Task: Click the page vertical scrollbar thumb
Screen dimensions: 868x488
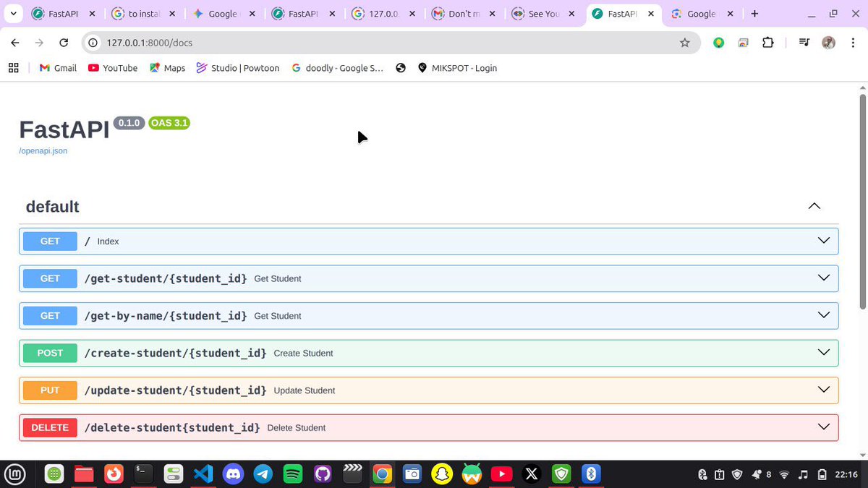Action: coord(862,202)
